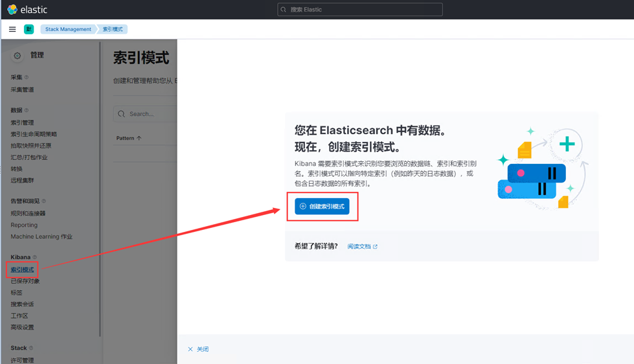634x364 pixels.
Task: Open 索引管理 in the sidebar
Action: (x=22, y=122)
